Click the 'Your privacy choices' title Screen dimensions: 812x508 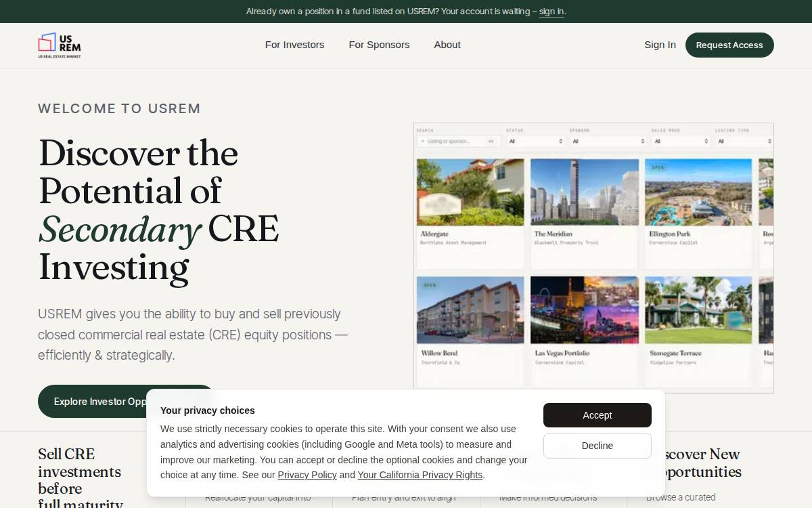[x=208, y=410]
